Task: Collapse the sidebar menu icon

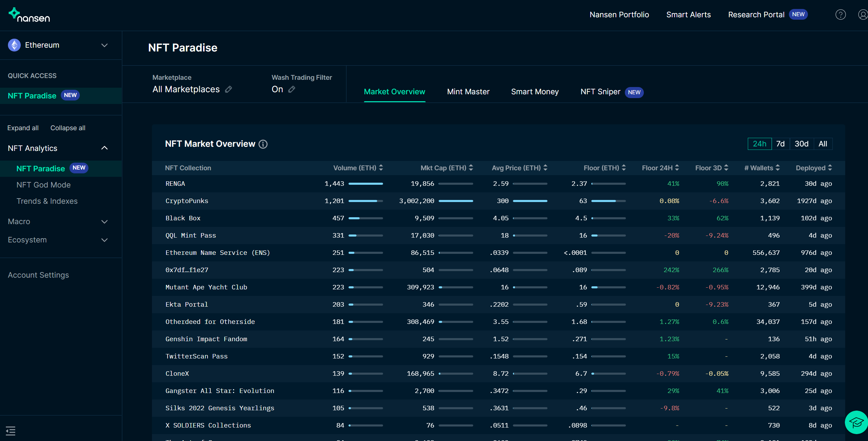Action: tap(11, 431)
